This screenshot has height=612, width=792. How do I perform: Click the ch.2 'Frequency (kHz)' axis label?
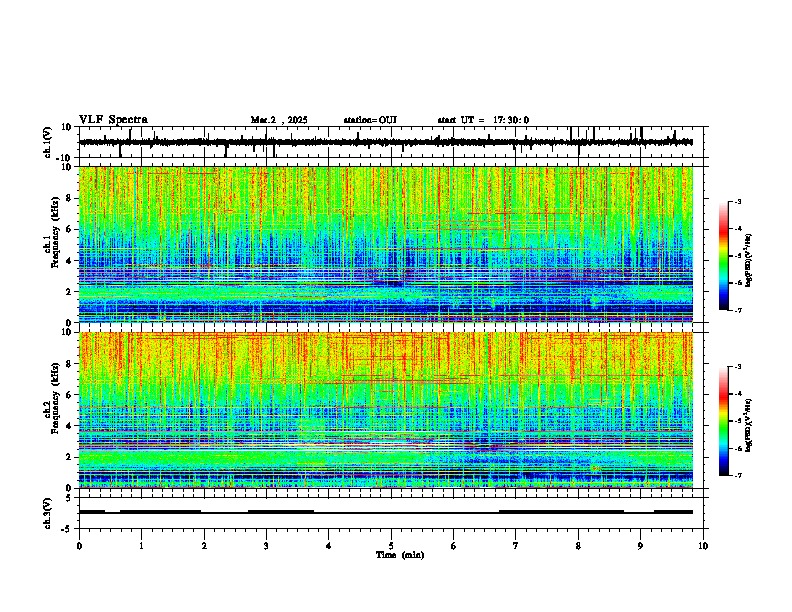54,397
